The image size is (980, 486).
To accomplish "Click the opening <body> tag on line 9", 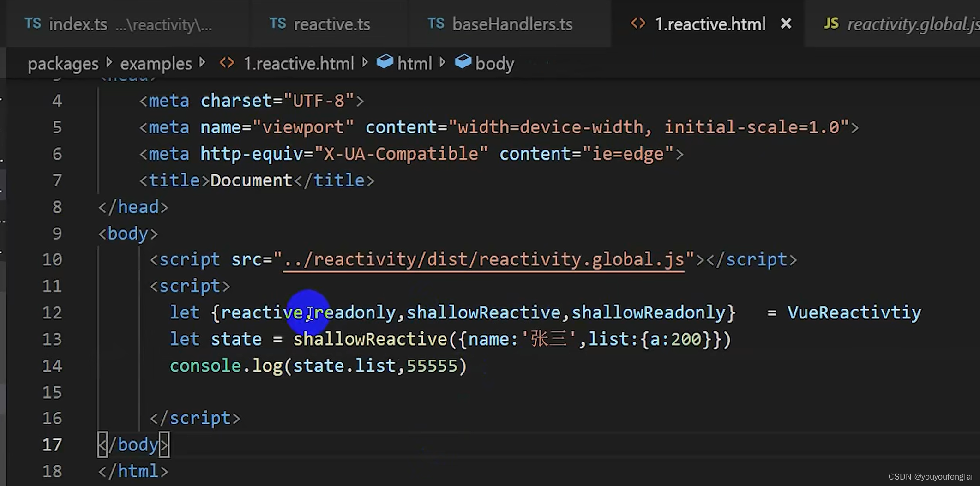I will coord(128,234).
